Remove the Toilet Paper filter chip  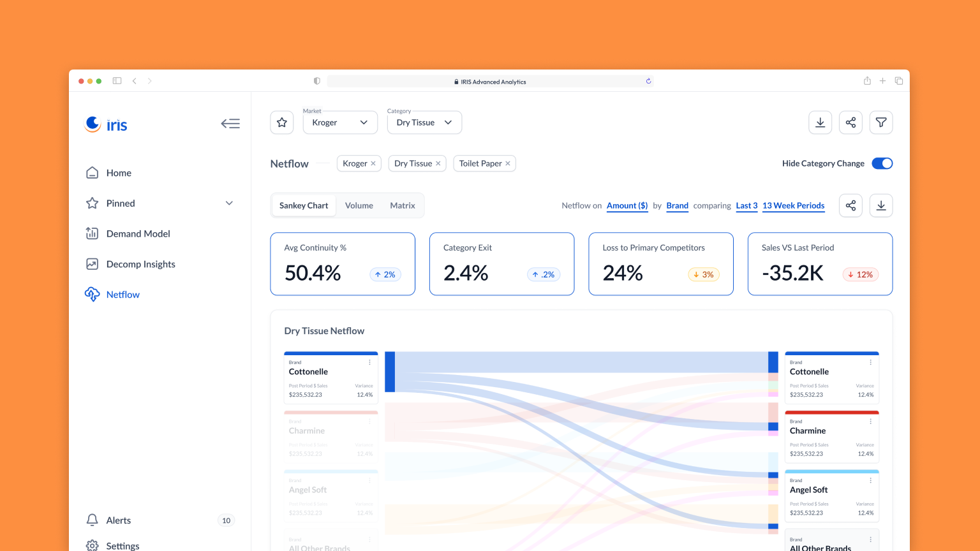(x=508, y=164)
